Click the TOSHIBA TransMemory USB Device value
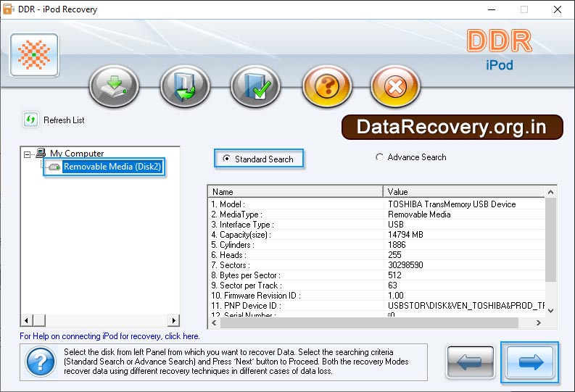Viewport: 575px width, 392px height. [452, 204]
